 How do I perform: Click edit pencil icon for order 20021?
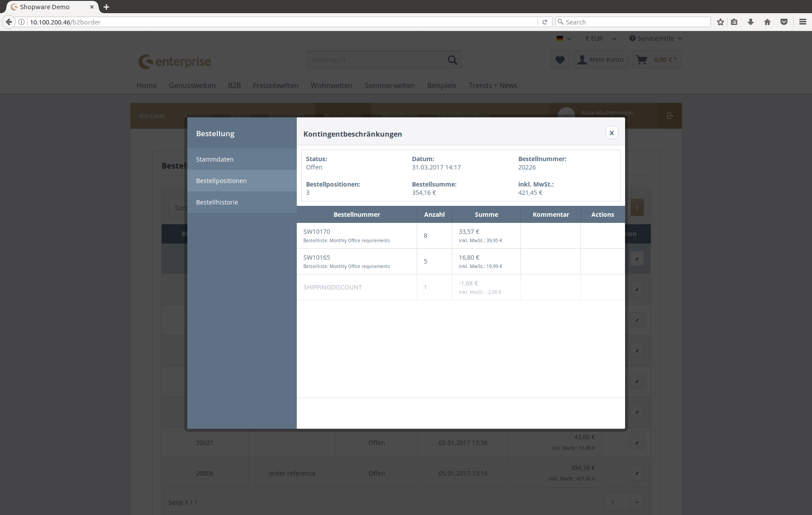pyautogui.click(x=637, y=443)
